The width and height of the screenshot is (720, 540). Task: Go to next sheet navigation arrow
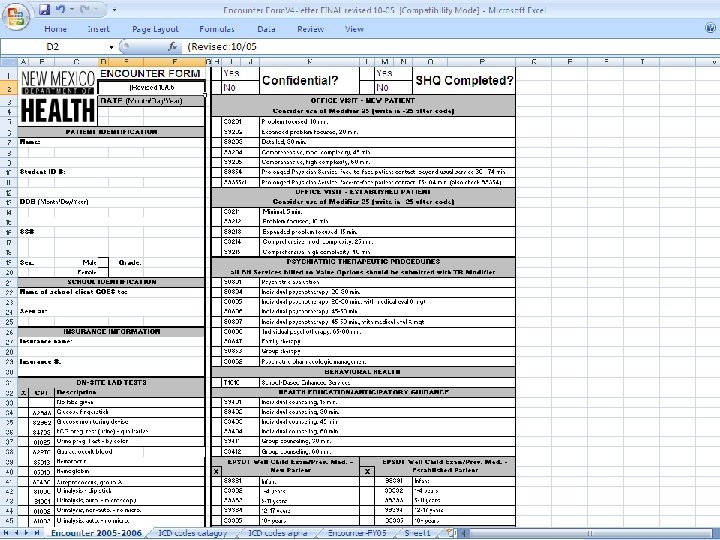point(26,533)
